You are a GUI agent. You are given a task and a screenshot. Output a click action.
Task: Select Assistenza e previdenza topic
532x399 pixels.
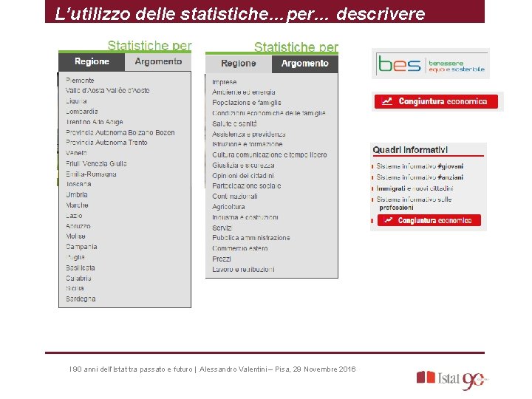tap(249, 134)
